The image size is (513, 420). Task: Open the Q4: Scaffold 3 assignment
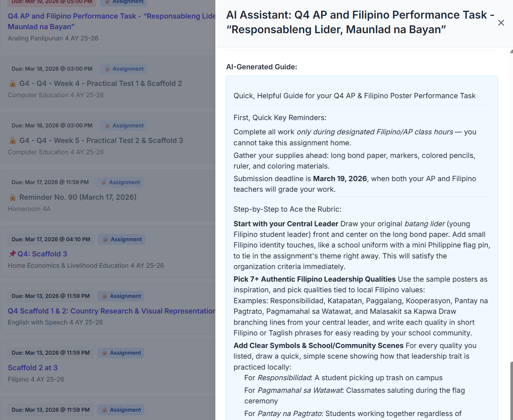tap(42, 254)
